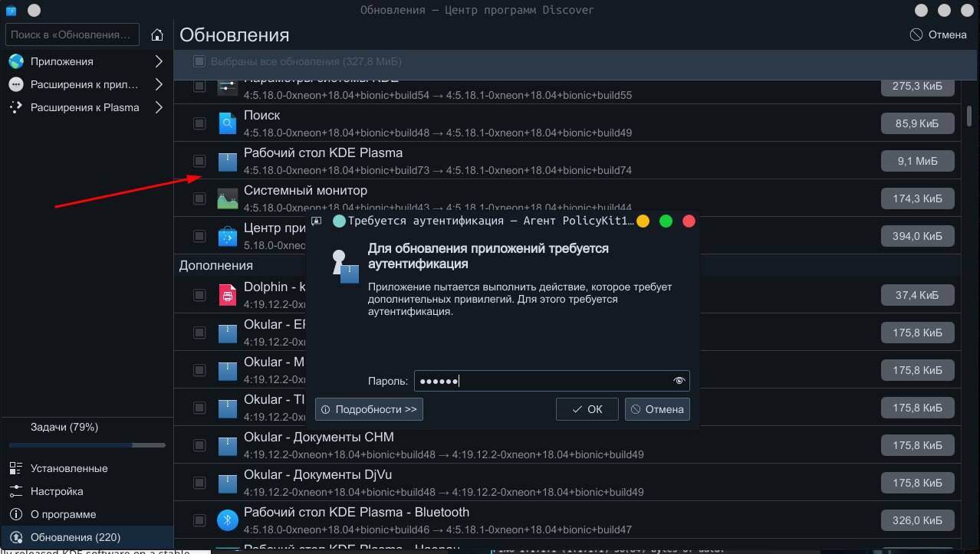Click the Applications globe icon in sidebar
Image resolution: width=980 pixels, height=554 pixels.
15,61
